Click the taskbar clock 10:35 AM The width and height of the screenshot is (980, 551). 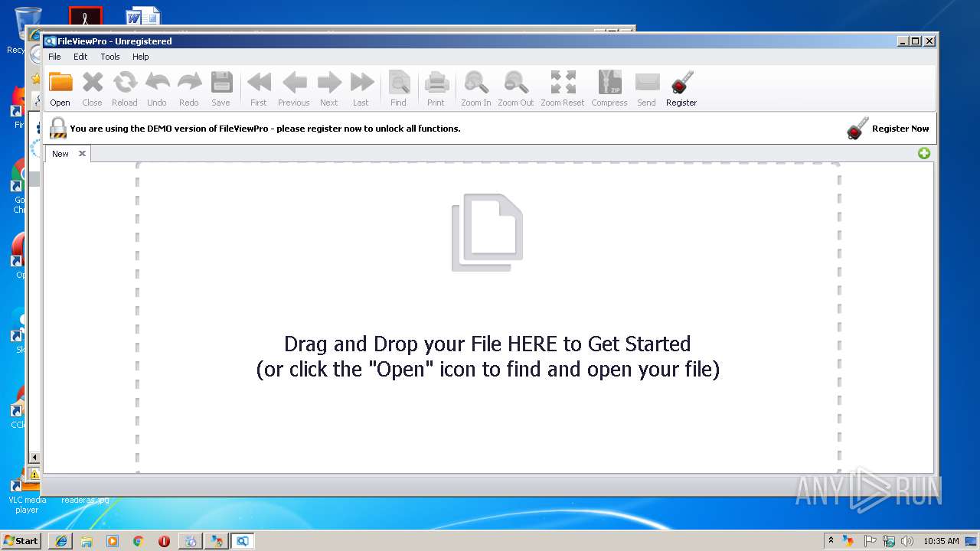[941, 541]
